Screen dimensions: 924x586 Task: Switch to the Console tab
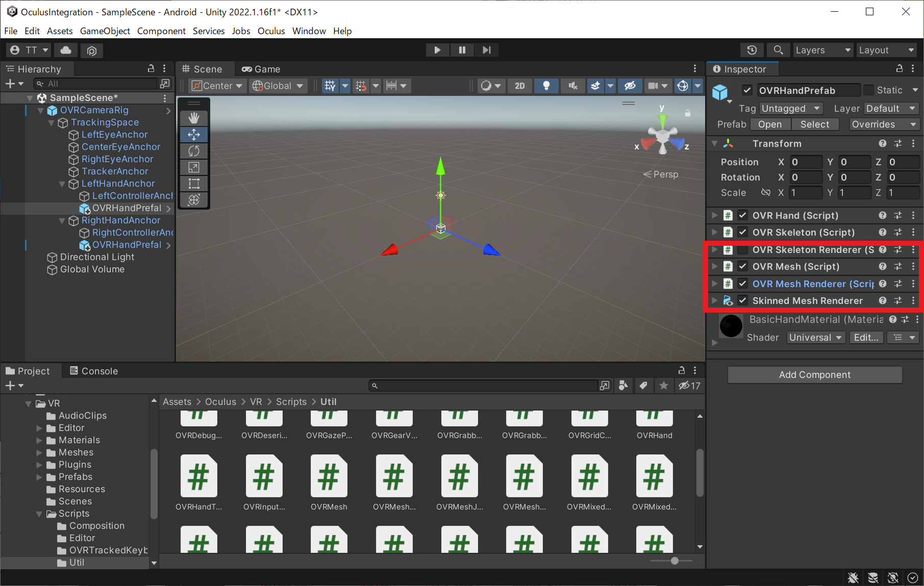click(x=94, y=371)
